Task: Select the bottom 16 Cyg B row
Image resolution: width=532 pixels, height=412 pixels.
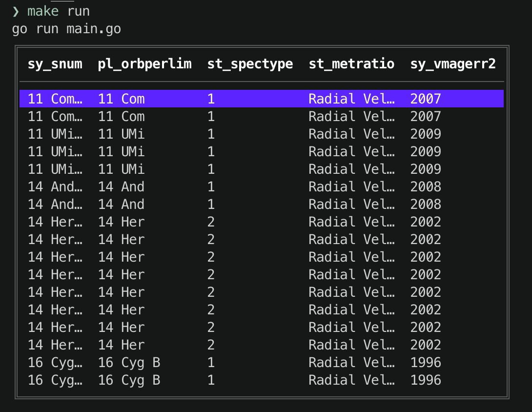Action: (x=195, y=380)
